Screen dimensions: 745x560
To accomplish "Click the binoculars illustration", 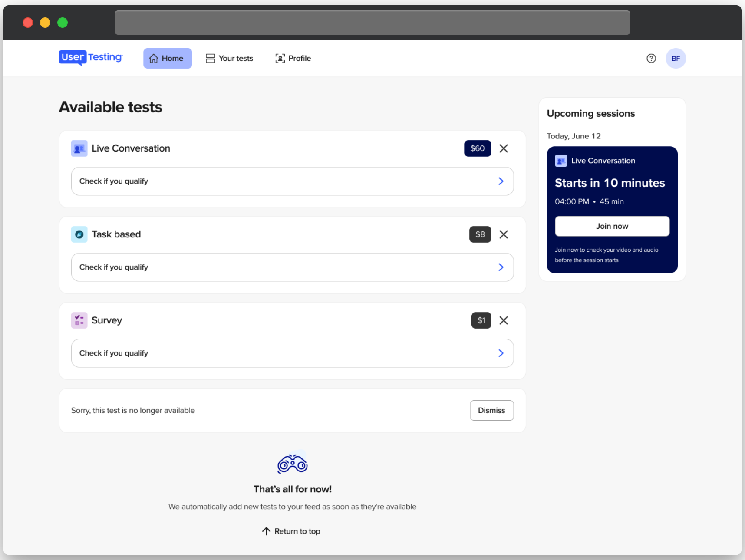I will point(293,464).
